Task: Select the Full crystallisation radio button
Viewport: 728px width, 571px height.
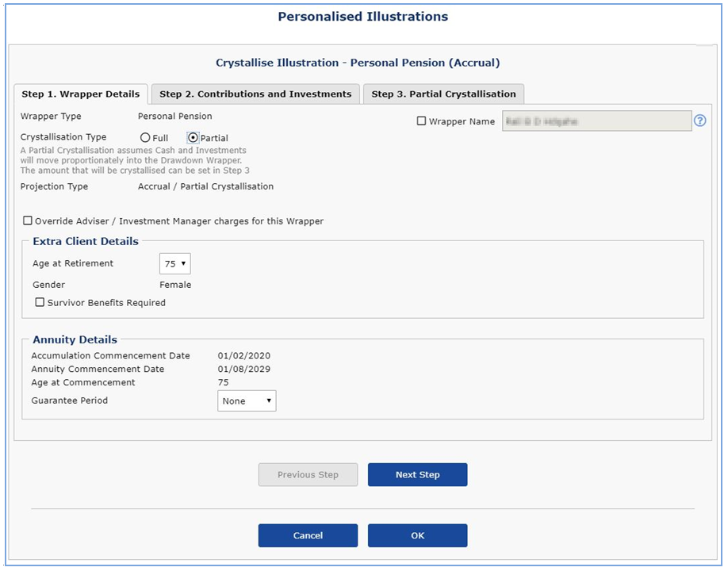Action: 145,138
